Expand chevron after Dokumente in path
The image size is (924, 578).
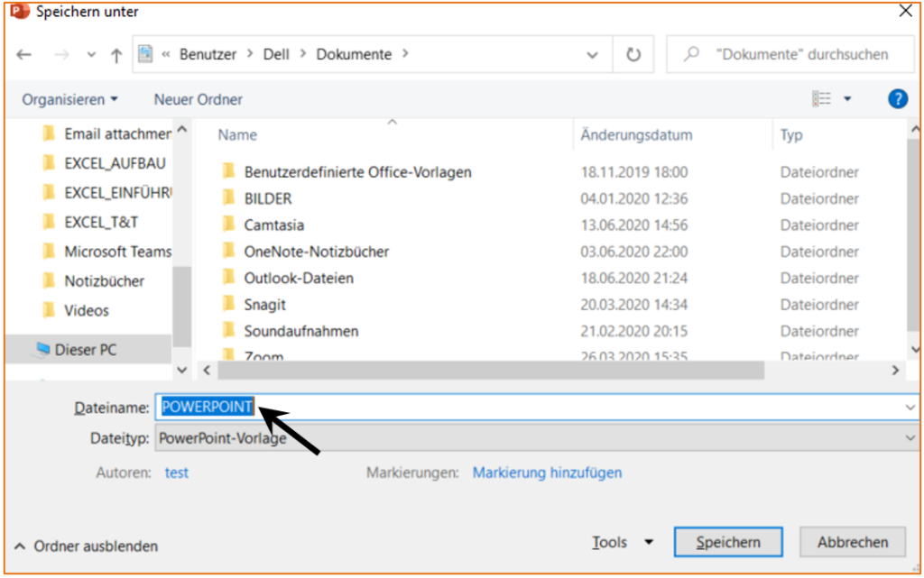[x=405, y=53]
